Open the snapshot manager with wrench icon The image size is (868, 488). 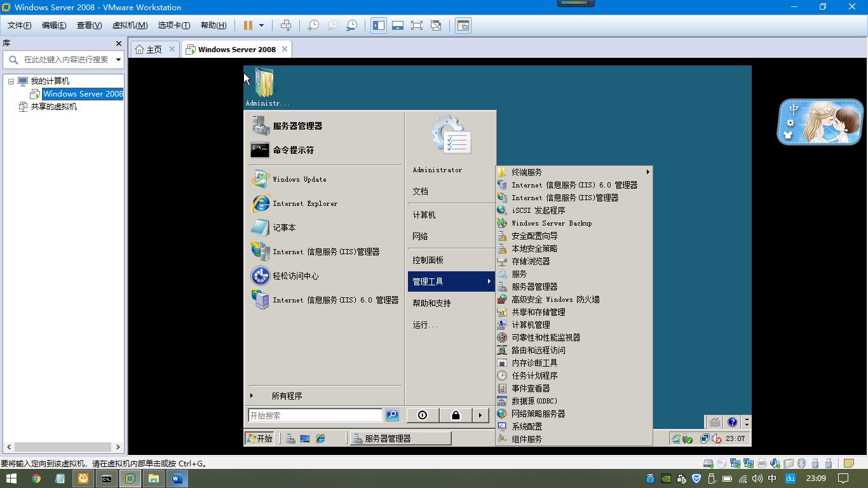click(351, 25)
